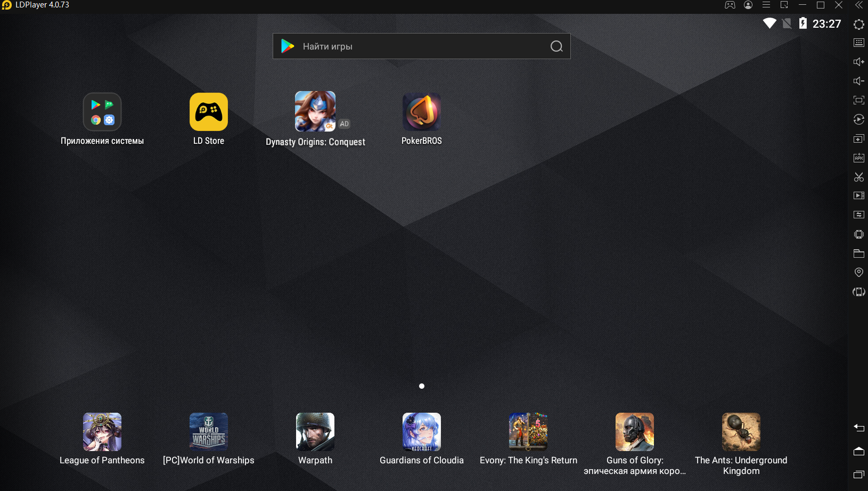Collapse sidebar with double chevron
This screenshot has width=868, height=491.
point(859,5)
